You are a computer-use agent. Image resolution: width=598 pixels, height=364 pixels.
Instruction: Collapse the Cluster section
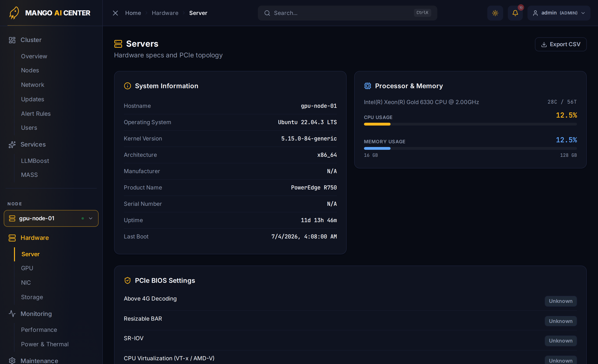click(x=31, y=40)
